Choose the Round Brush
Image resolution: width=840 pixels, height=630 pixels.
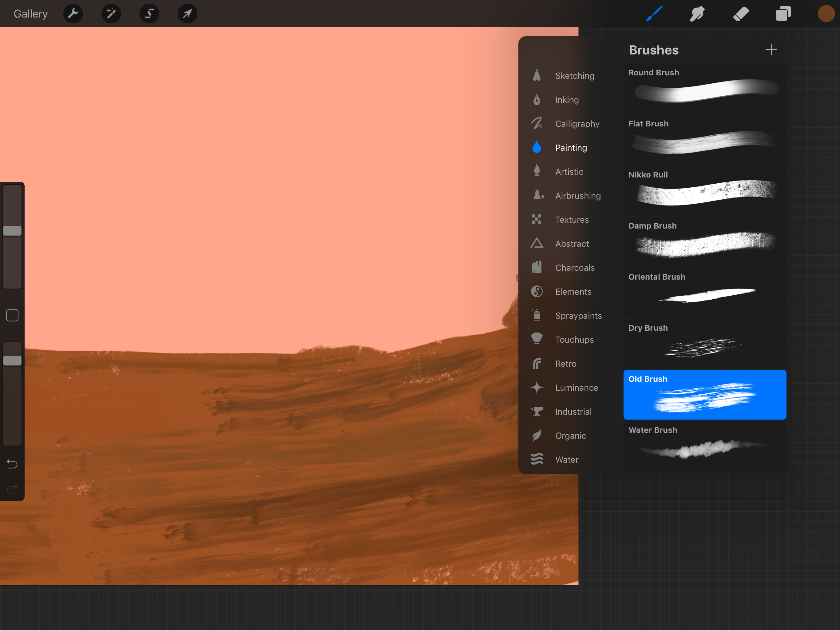click(704, 88)
